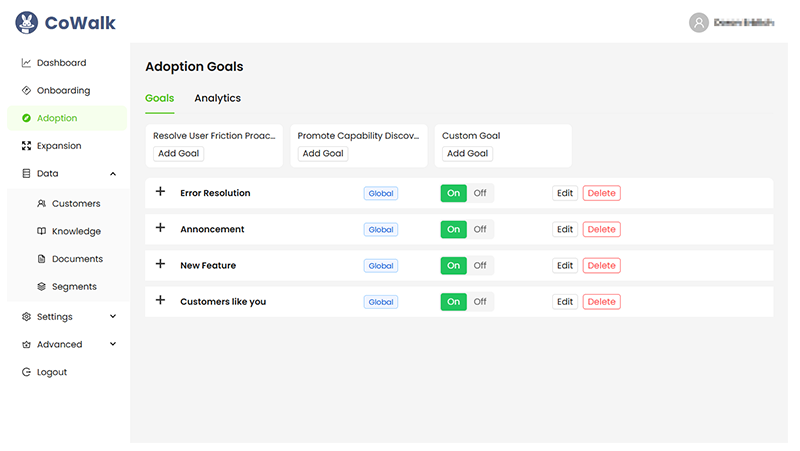800x451 pixels.
Task: Open Expansion in the sidebar
Action: 67,146
